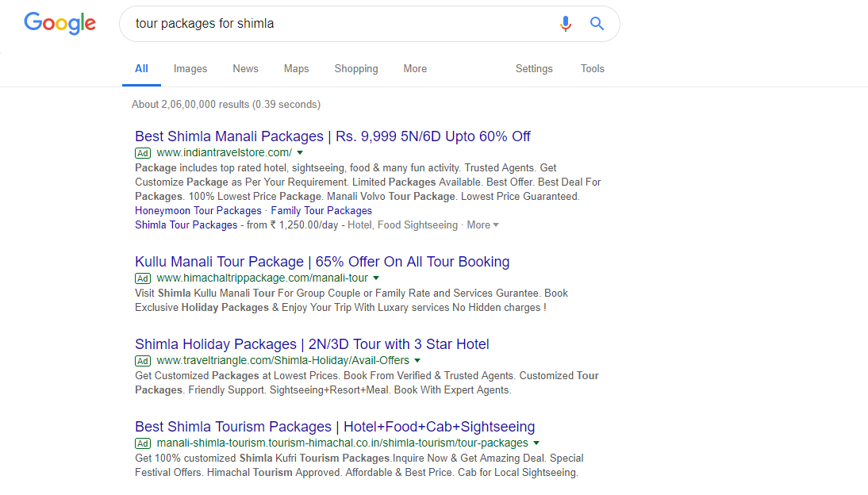Image resolution: width=868 pixels, height=495 pixels.
Task: Open dropdown arrow beside tourism-himachal.co.in URL
Action: point(536,443)
